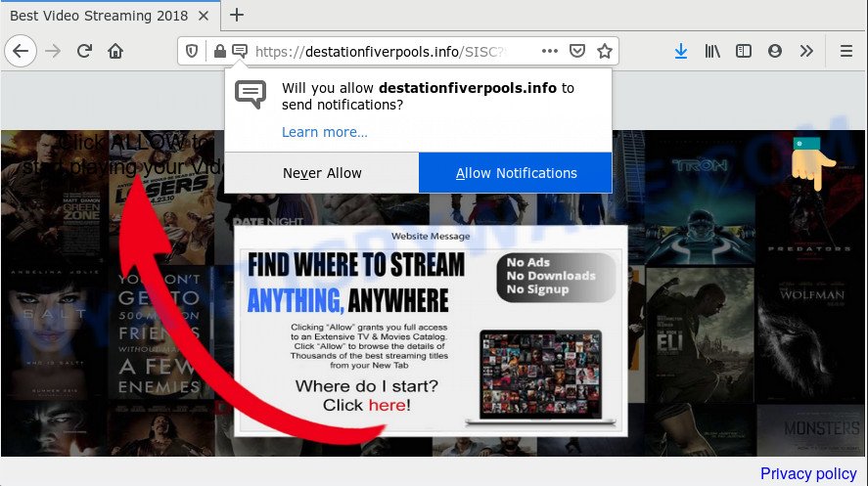Click the Salt movie poster
The image size is (868, 486).
tap(54, 332)
